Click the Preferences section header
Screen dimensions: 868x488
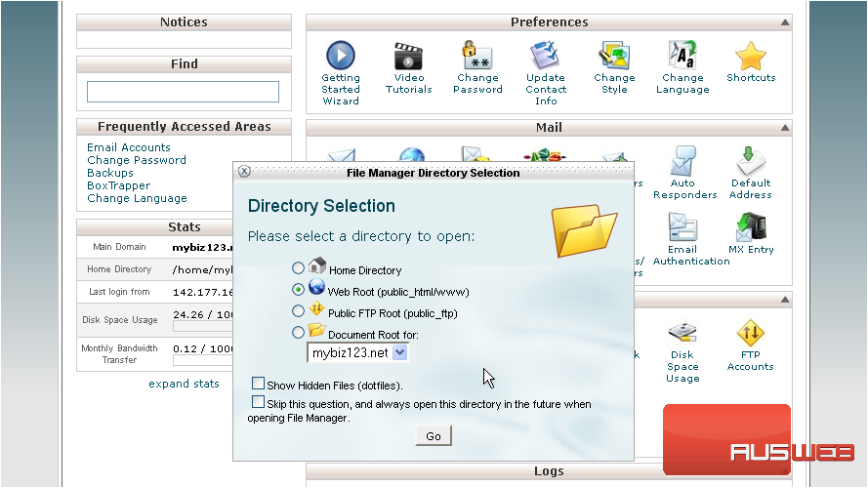pos(549,22)
